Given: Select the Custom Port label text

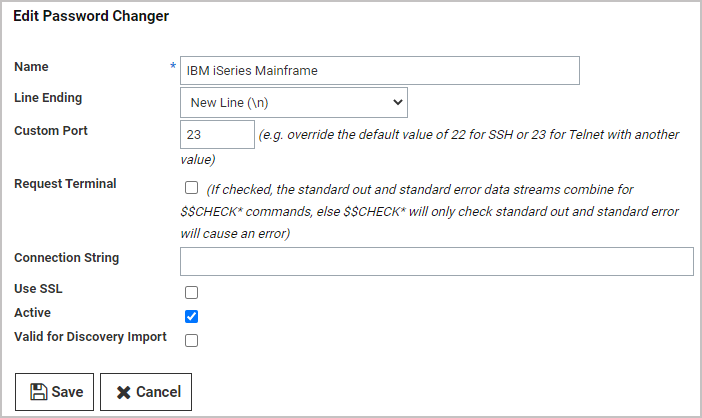Looking at the screenshot, I should 50,131.
